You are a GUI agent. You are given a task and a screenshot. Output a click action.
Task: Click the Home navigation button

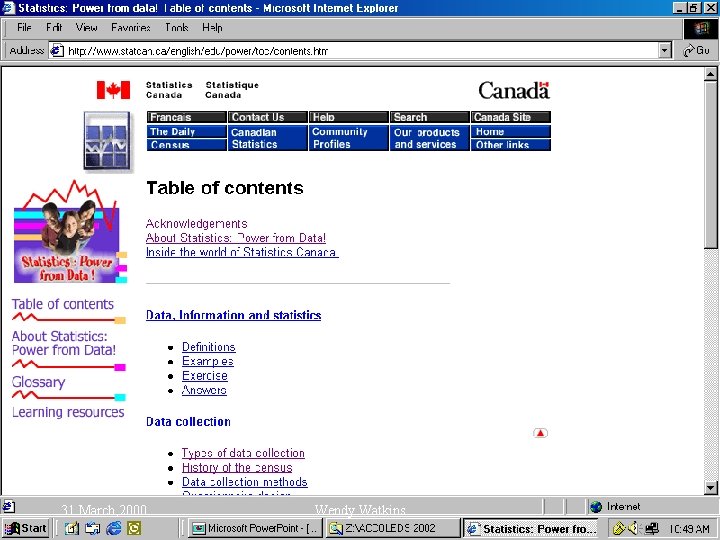point(511,131)
